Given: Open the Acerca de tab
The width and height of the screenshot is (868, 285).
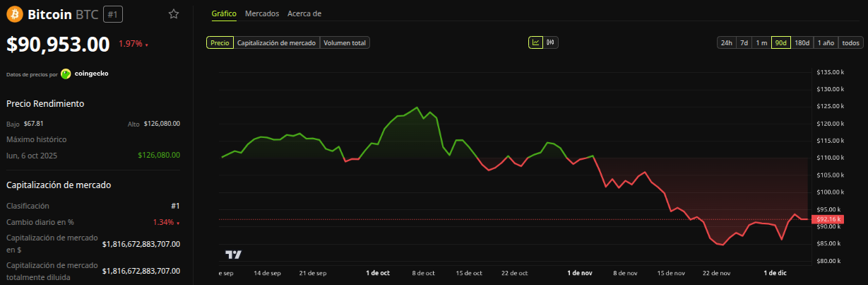Looking at the screenshot, I should [x=304, y=13].
